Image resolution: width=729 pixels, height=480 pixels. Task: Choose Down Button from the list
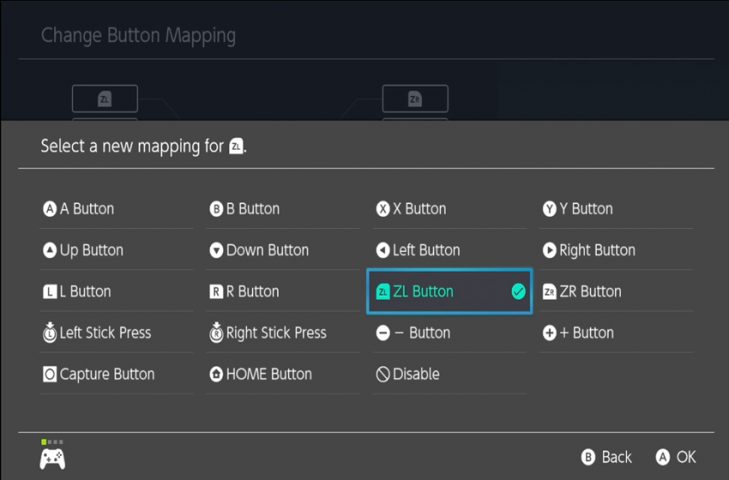[283, 250]
